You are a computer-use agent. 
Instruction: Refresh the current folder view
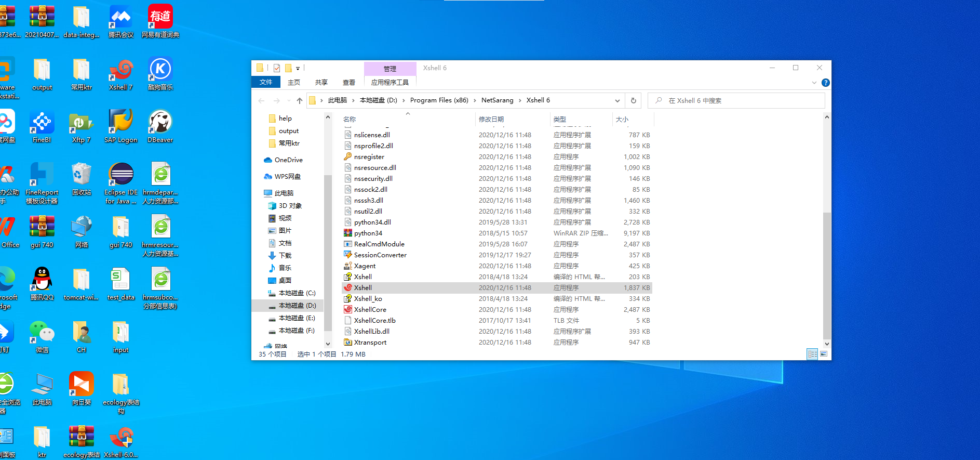click(633, 100)
